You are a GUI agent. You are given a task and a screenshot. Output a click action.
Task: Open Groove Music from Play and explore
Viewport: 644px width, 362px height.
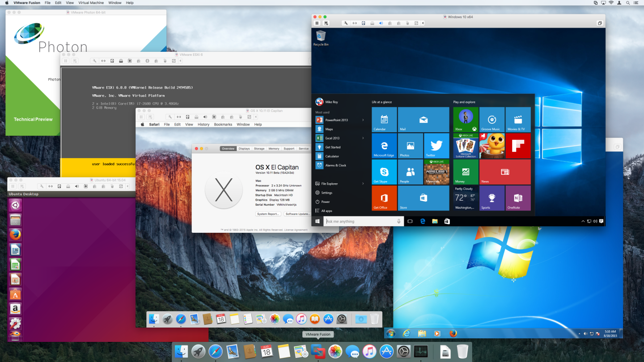point(492,119)
